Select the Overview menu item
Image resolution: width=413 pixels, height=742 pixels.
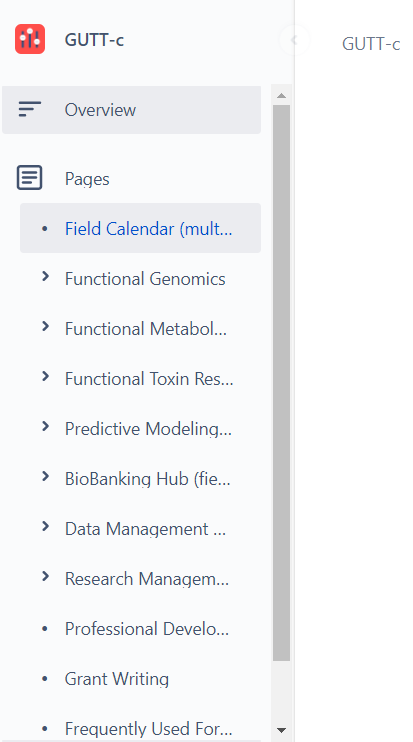tap(132, 110)
